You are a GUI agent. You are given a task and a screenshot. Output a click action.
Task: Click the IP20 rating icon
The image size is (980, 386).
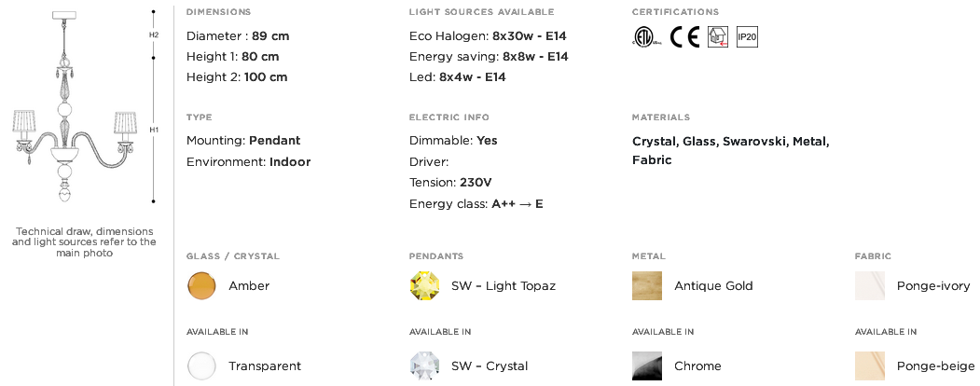point(748,37)
